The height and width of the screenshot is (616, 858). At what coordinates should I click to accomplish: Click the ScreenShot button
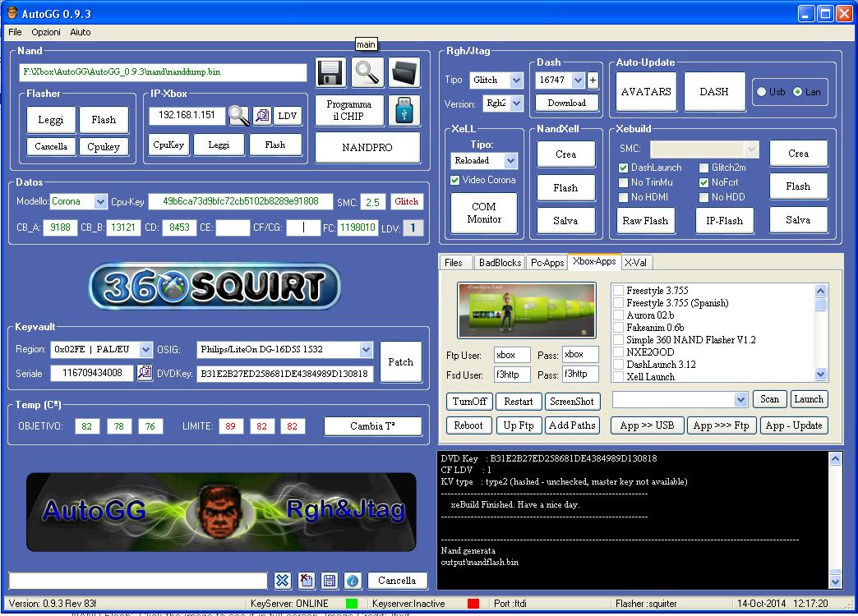tap(572, 402)
